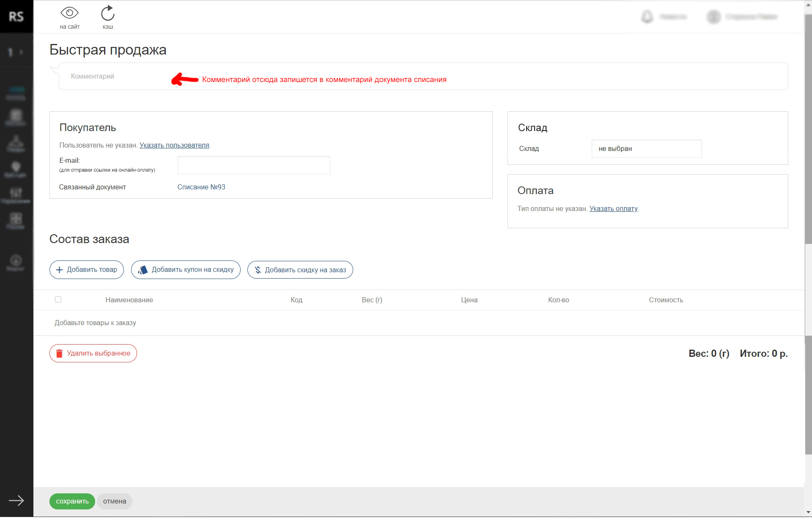Click the RS logo
Screen dimensions: 812x520
tap(16, 16)
